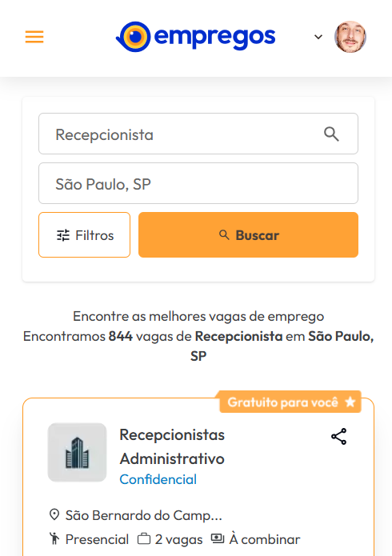Click the location pin icon
This screenshot has height=556, width=392.
(x=54, y=514)
